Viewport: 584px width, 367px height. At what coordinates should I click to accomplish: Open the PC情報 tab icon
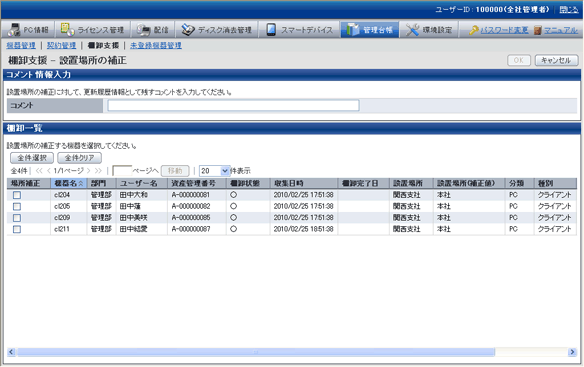coord(14,30)
